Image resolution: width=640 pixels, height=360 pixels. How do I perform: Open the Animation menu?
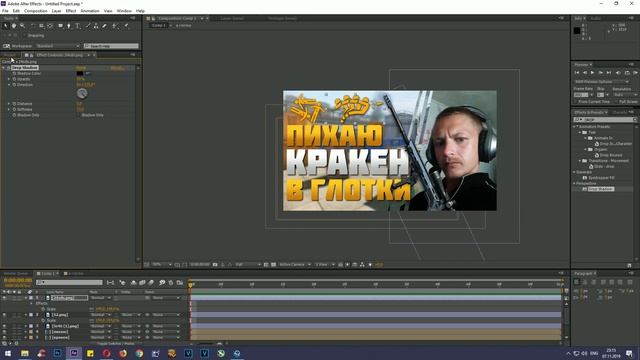pyautogui.click(x=90, y=11)
